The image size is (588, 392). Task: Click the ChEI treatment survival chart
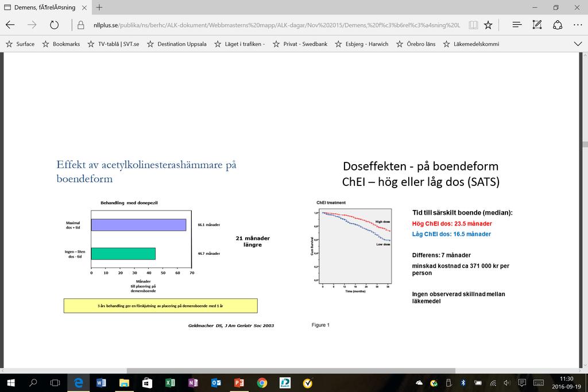(351, 247)
